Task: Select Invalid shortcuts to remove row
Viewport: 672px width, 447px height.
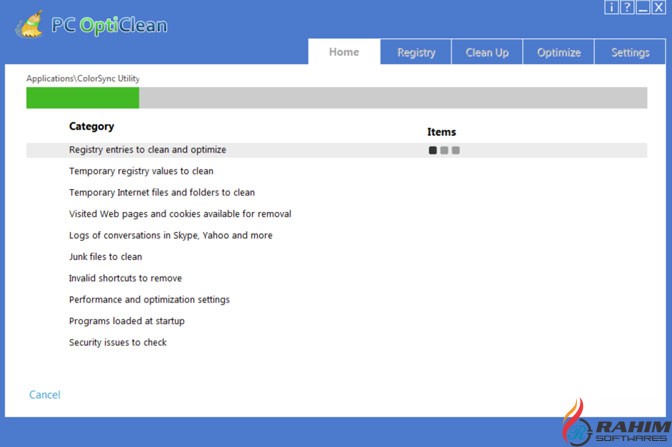Action: click(x=125, y=278)
